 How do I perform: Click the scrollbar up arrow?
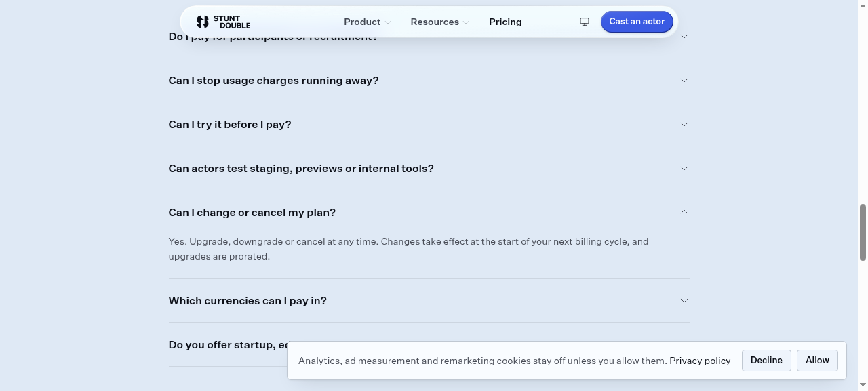click(863, 5)
